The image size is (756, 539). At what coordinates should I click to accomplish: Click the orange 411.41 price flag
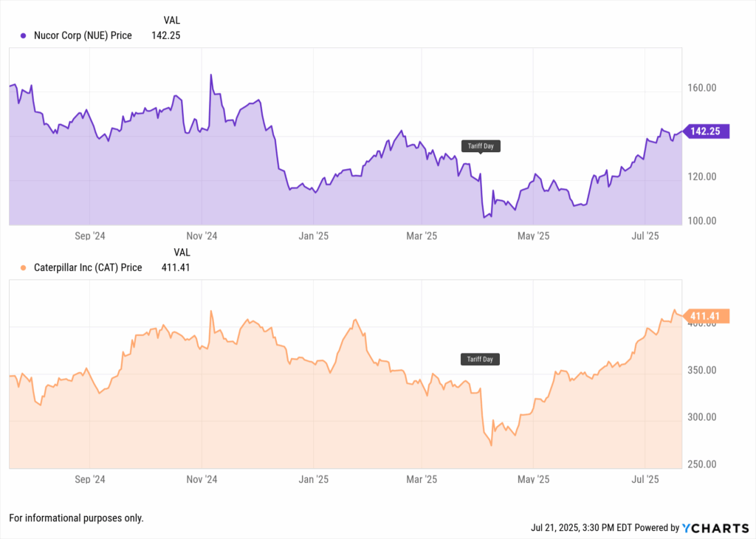707,316
